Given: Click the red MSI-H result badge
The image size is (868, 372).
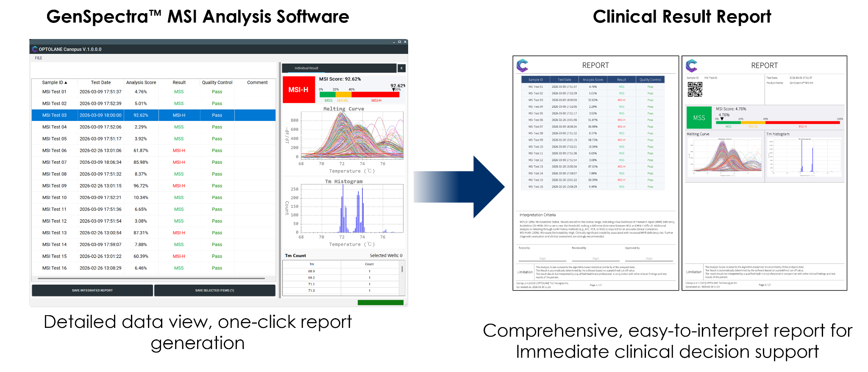Looking at the screenshot, I should 299,90.
